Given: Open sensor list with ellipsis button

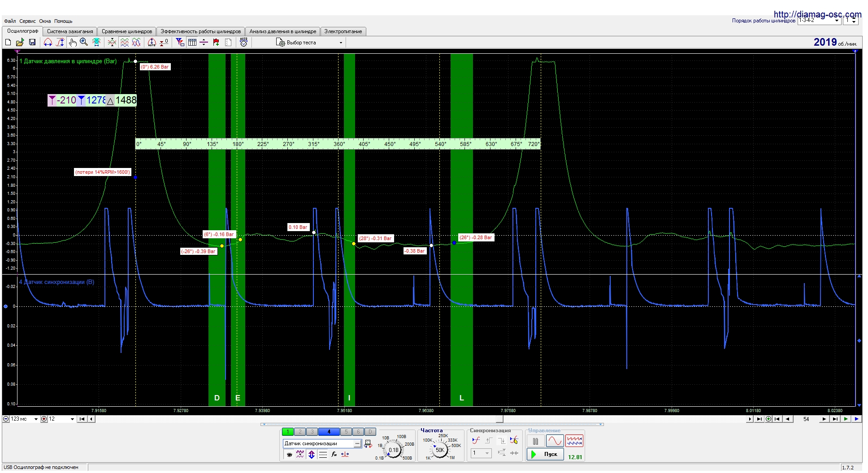Looking at the screenshot, I should coord(357,443).
